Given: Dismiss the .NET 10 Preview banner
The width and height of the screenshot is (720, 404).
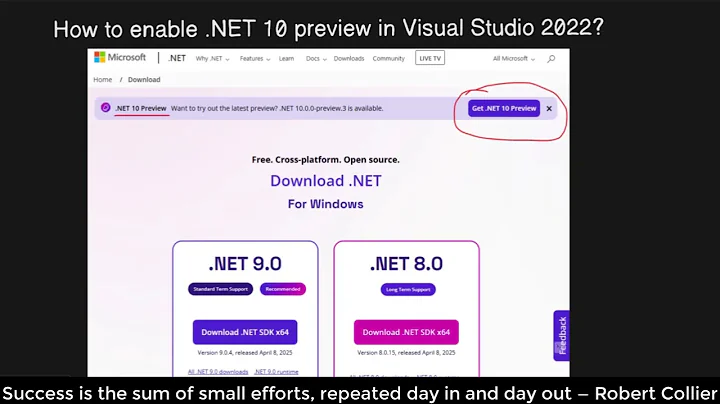Looking at the screenshot, I should (549, 109).
